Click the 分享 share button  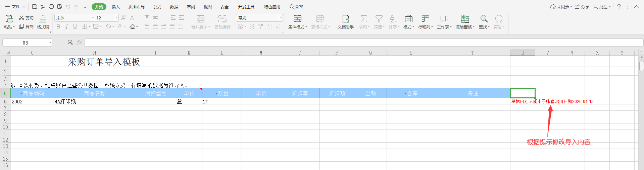point(582,7)
